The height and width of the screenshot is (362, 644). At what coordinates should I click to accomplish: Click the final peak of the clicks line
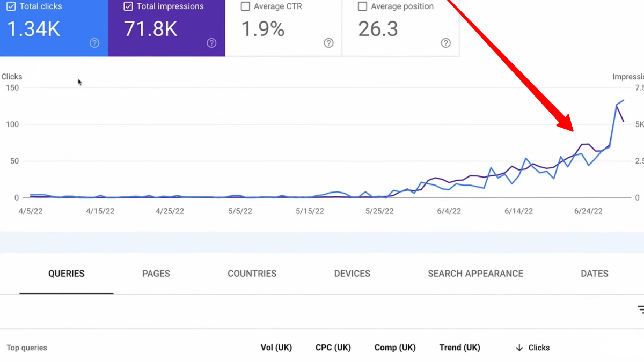[x=623, y=100]
